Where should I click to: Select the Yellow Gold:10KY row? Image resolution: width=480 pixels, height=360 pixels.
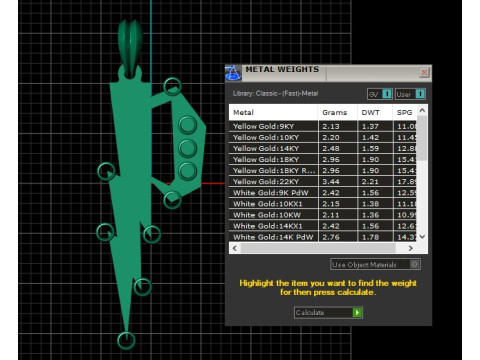[x=323, y=137]
